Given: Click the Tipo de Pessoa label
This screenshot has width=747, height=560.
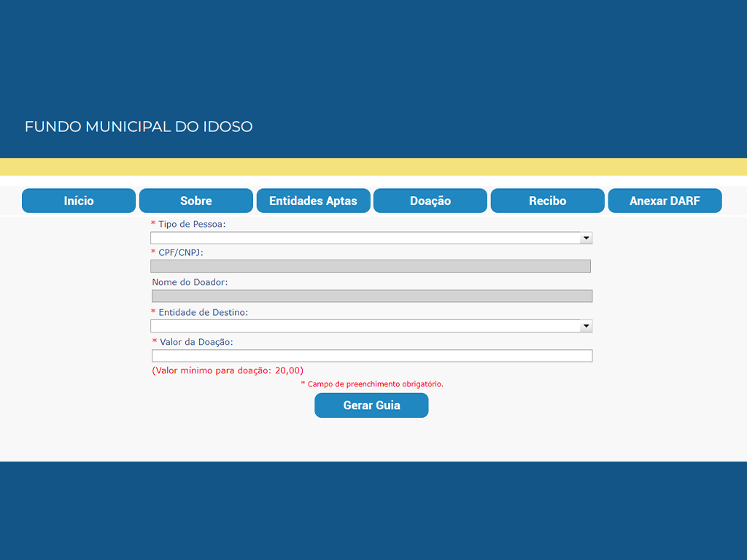Looking at the screenshot, I should [191, 224].
